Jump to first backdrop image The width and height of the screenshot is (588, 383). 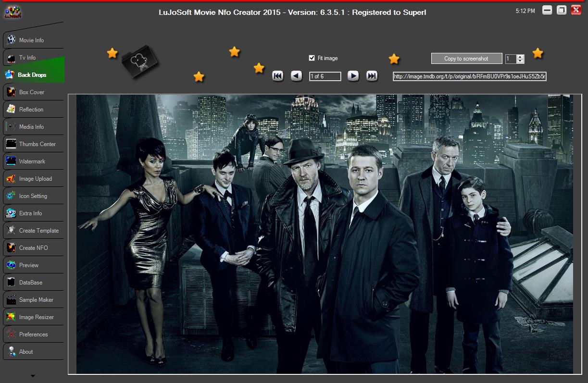pos(277,76)
